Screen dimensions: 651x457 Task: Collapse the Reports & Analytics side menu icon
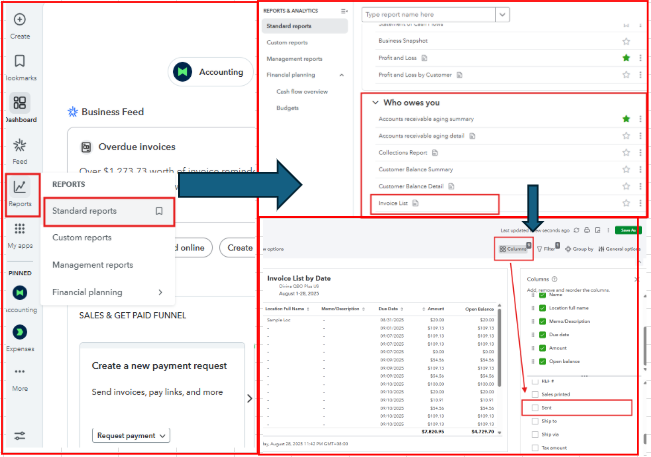click(x=344, y=11)
